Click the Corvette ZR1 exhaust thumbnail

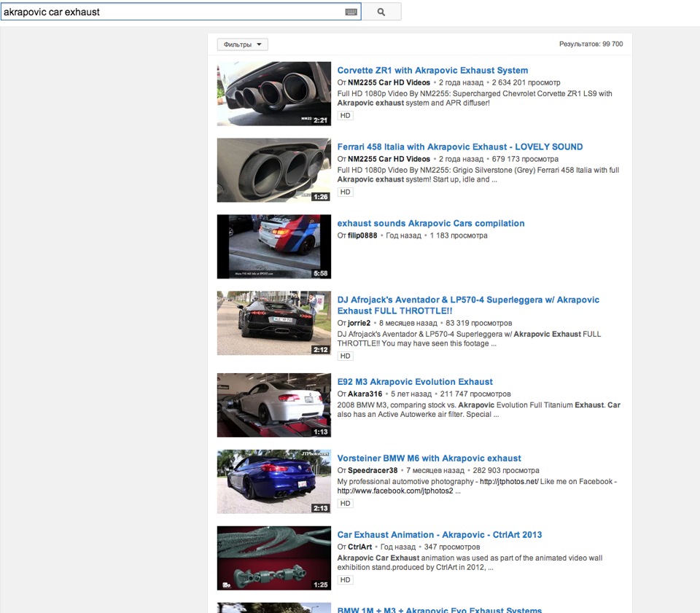click(274, 94)
